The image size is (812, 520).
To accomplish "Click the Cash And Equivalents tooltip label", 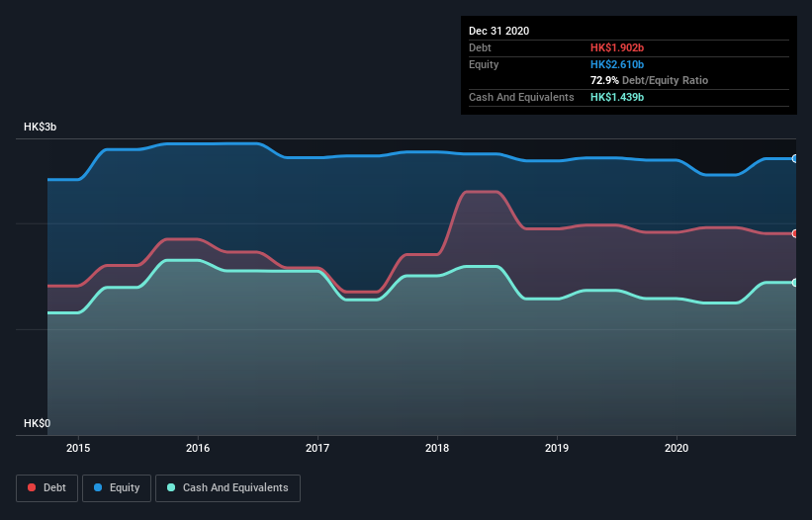I will 521,97.
